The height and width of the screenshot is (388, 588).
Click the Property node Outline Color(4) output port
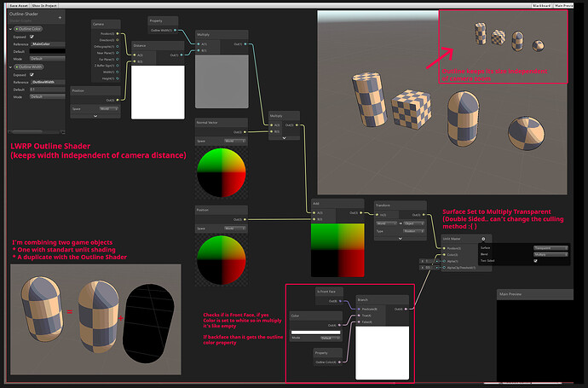(340, 362)
